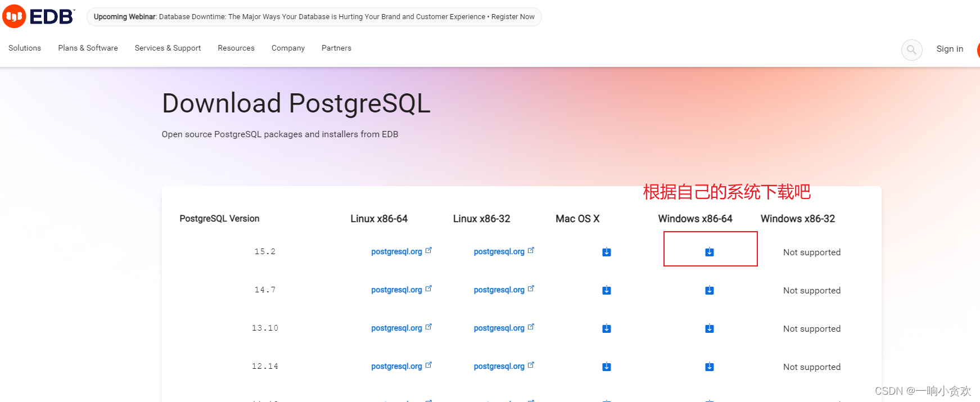Click Not supported in the 12.14 row
This screenshot has width=980, height=402.
click(x=812, y=367)
